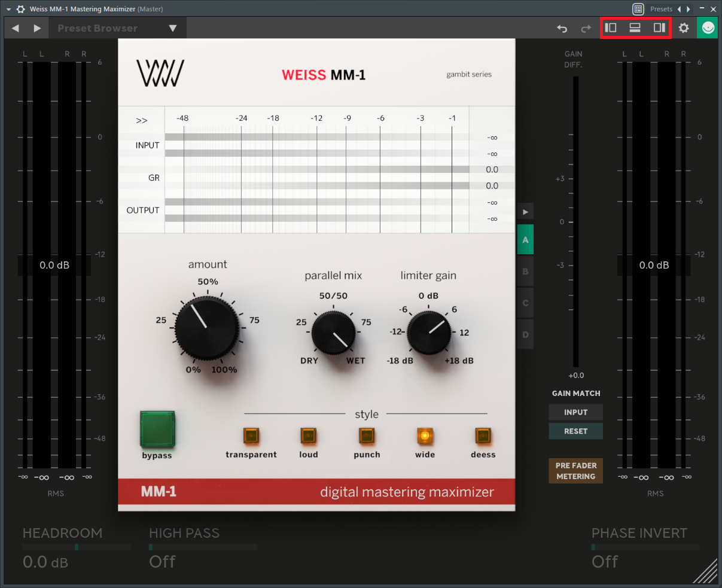The image size is (722, 588).
Task: Click the HIGH PASS slider
Action: [203, 547]
